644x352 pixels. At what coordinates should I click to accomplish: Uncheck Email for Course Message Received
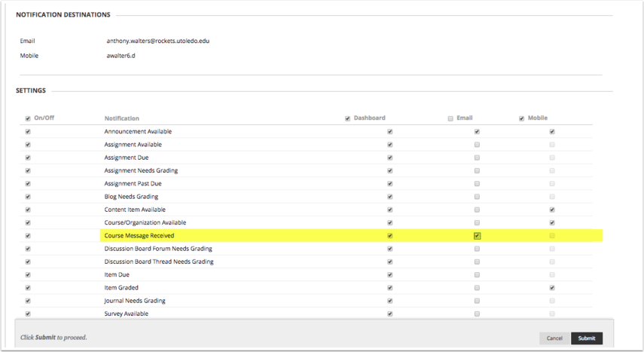pyautogui.click(x=477, y=236)
